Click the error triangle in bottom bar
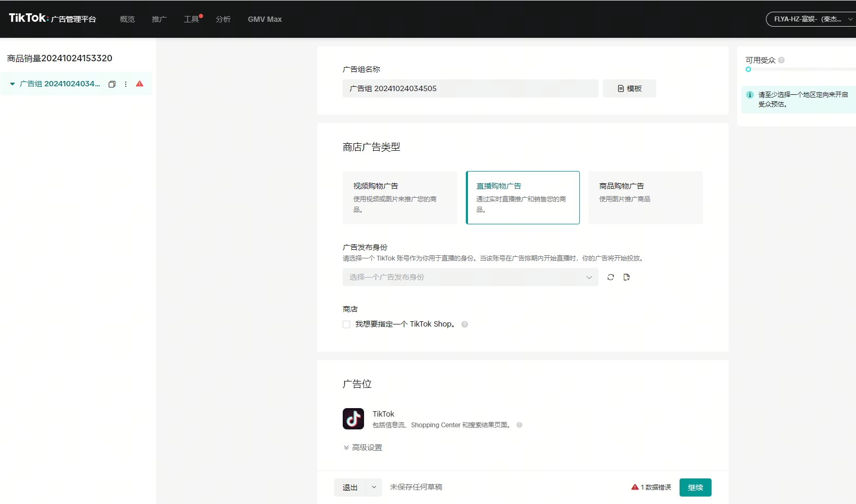Viewport: 856px width, 504px height. point(635,487)
